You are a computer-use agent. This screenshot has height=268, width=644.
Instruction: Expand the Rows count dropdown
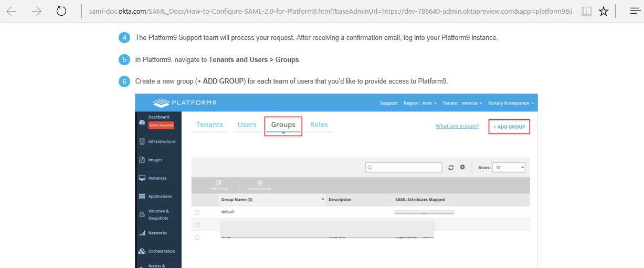[x=509, y=168]
